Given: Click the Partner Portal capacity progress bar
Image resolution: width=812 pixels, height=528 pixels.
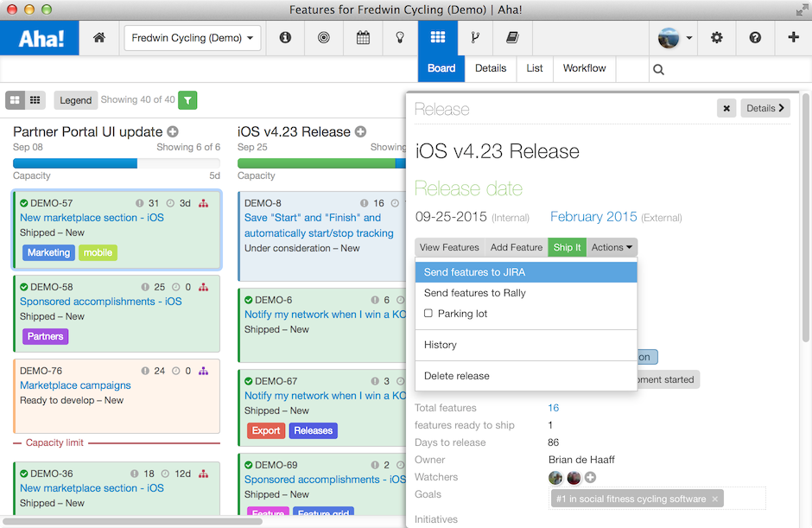Looking at the screenshot, I should (x=117, y=163).
